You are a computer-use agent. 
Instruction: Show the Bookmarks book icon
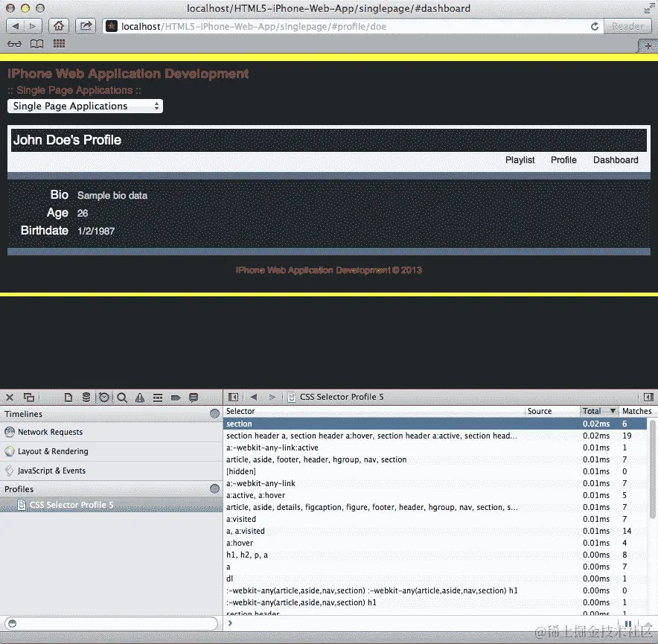click(37, 44)
